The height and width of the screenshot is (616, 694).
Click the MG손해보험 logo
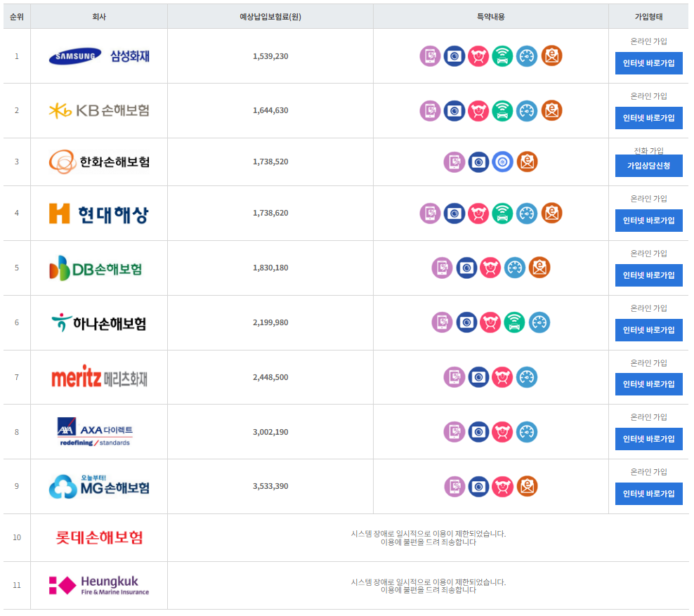tap(99, 487)
